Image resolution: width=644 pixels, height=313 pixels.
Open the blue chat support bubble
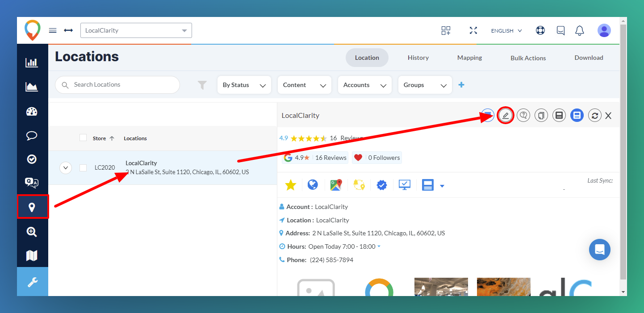(x=600, y=250)
